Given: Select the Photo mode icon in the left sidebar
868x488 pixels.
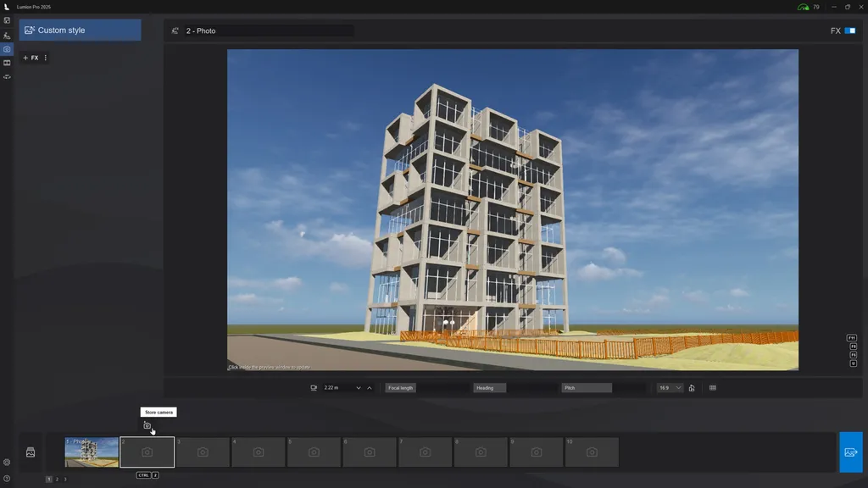Looking at the screenshot, I should (7, 49).
